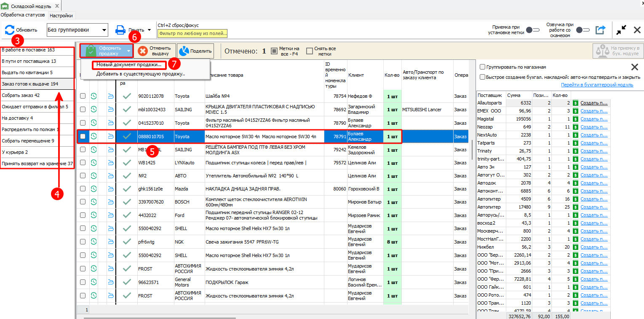This screenshot has width=644, height=319.
Task: Expand the Печать dropdown arrow
Action: pos(149,30)
